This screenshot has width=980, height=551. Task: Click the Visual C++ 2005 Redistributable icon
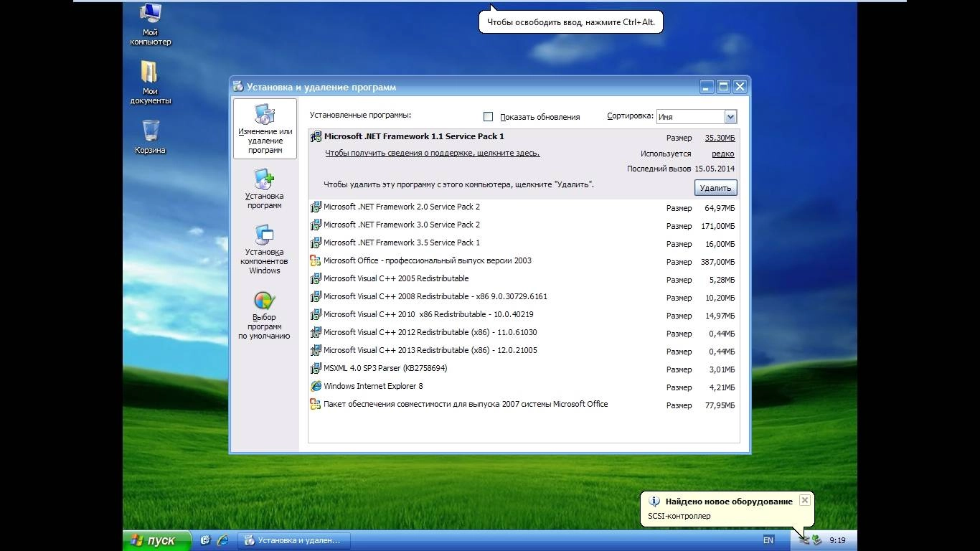coord(316,278)
